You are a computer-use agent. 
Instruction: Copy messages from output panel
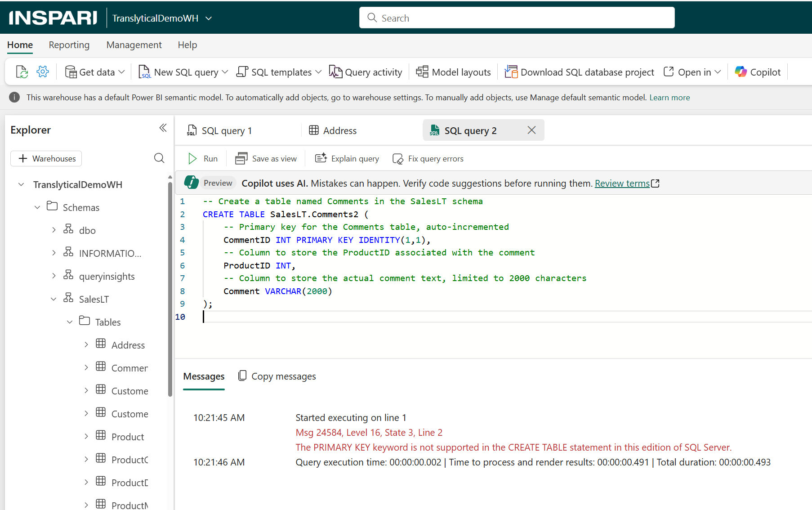pos(277,376)
